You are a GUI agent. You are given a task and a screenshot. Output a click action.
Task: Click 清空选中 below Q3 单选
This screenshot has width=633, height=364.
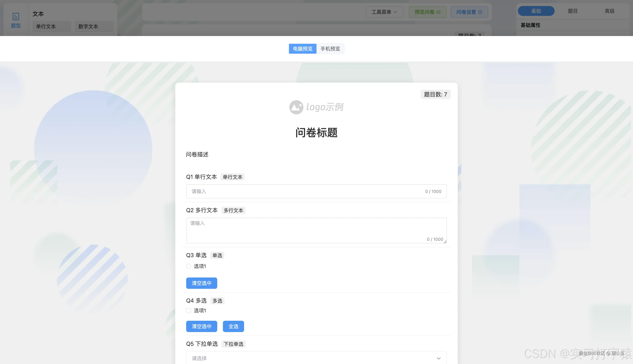pyautogui.click(x=201, y=283)
